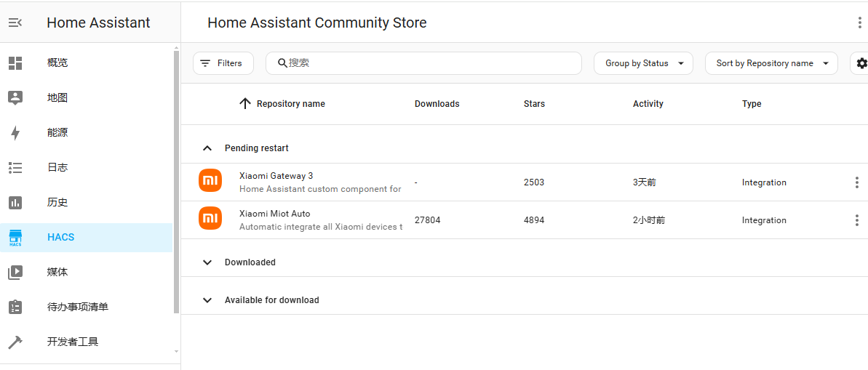The width and height of the screenshot is (868, 370).
Task: Sort by the Stars column header
Action: click(534, 103)
